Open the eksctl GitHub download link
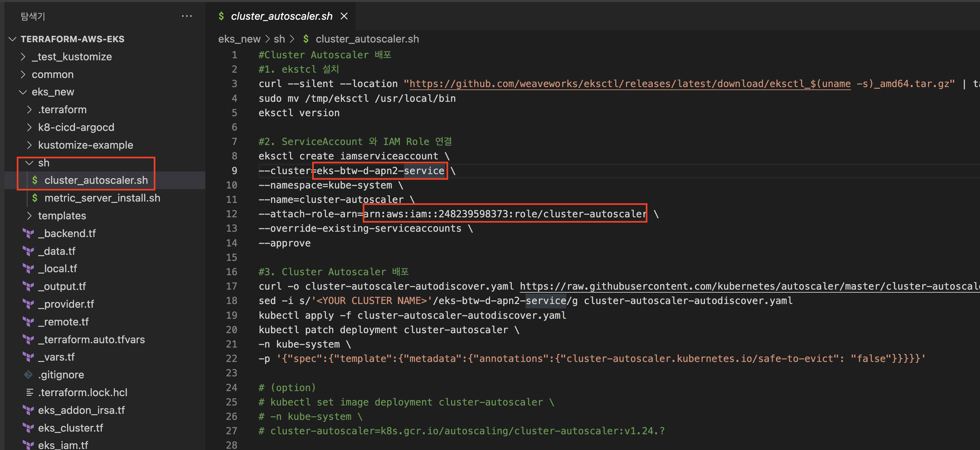 click(x=629, y=84)
